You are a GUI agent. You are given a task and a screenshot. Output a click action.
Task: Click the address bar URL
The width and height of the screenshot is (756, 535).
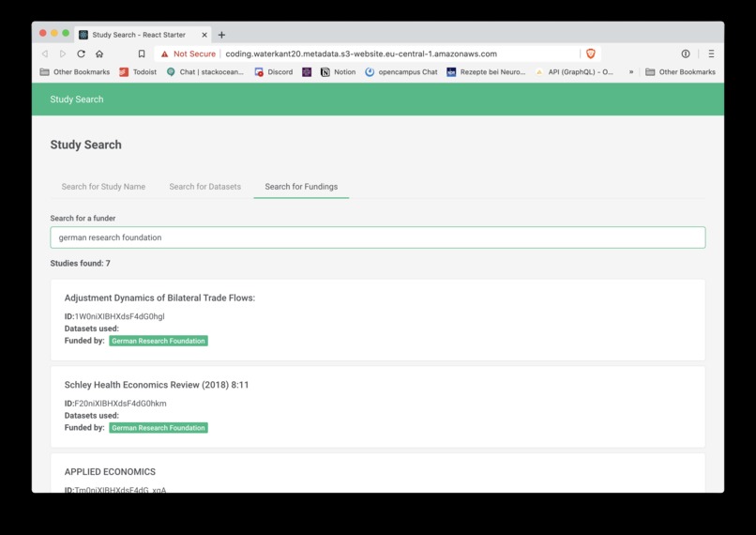pyautogui.click(x=361, y=54)
